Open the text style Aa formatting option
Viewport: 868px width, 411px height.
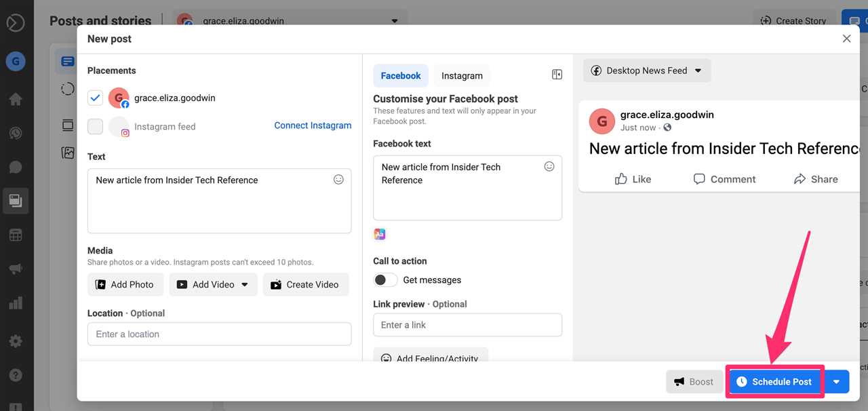379,233
